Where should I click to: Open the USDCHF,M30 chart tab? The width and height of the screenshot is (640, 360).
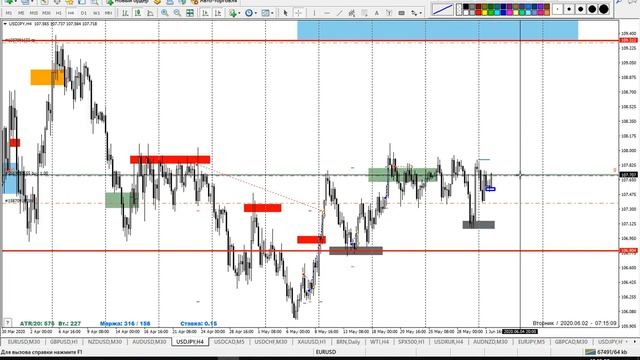(x=271, y=342)
